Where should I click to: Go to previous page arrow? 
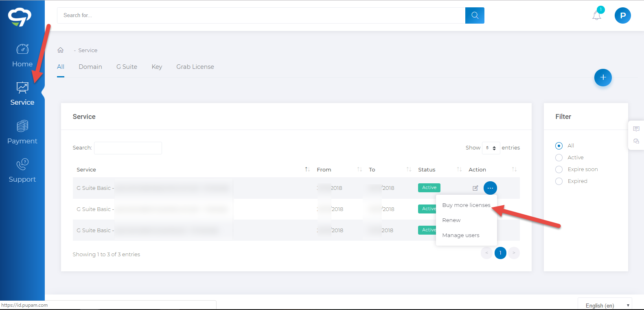point(486,253)
